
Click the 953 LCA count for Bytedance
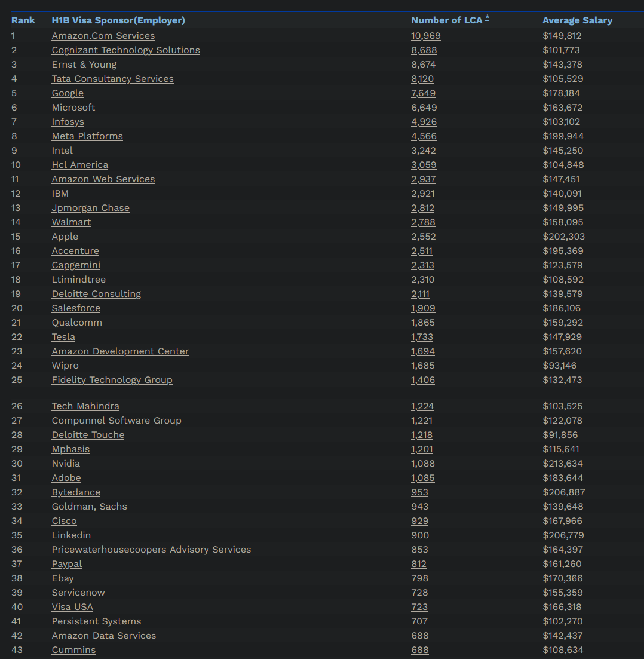coord(419,492)
